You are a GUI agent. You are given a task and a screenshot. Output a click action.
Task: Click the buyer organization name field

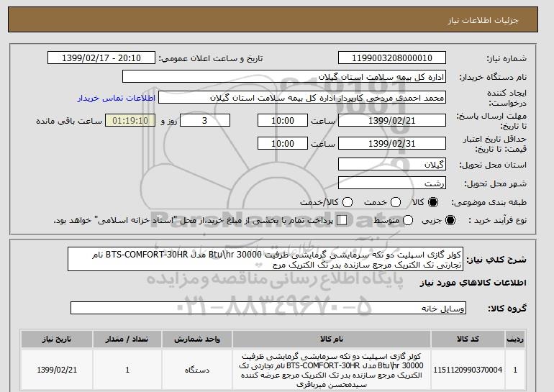tap(284, 77)
